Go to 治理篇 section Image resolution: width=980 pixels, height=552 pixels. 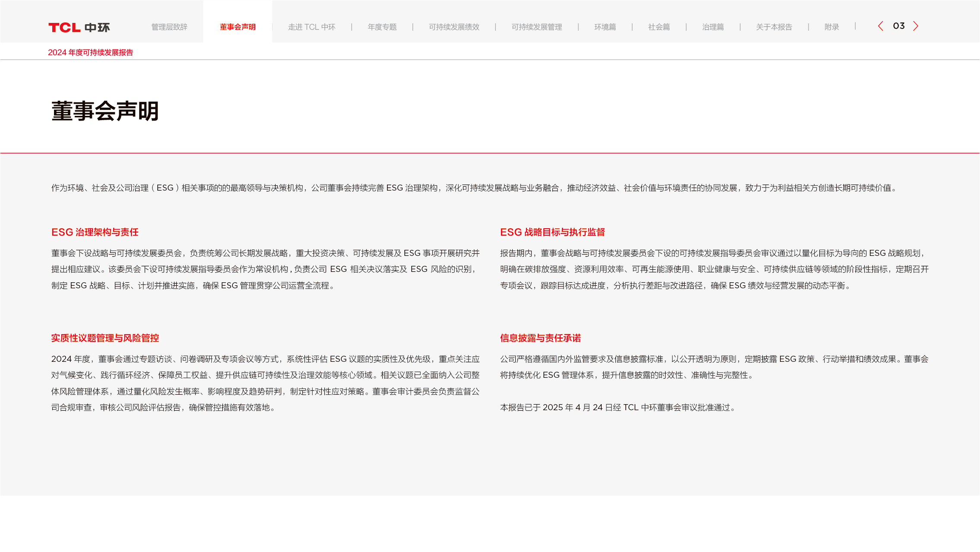coord(713,27)
